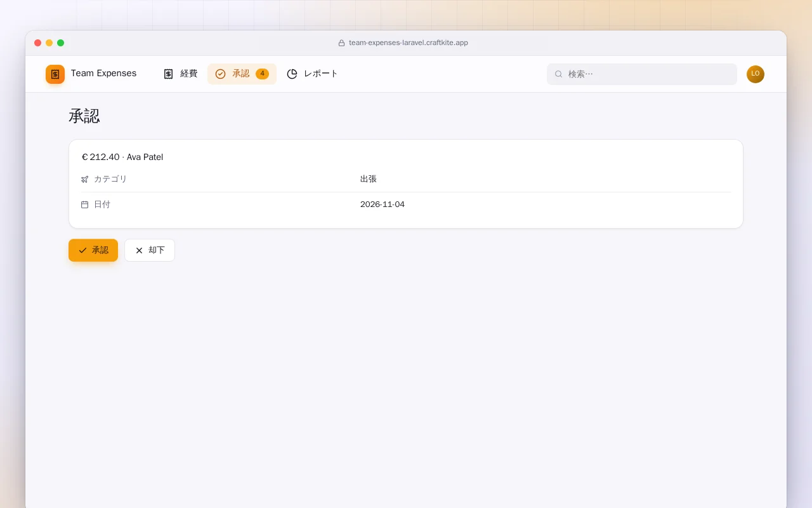Click the 承認 page heading
This screenshot has width=812, height=508.
click(84, 116)
